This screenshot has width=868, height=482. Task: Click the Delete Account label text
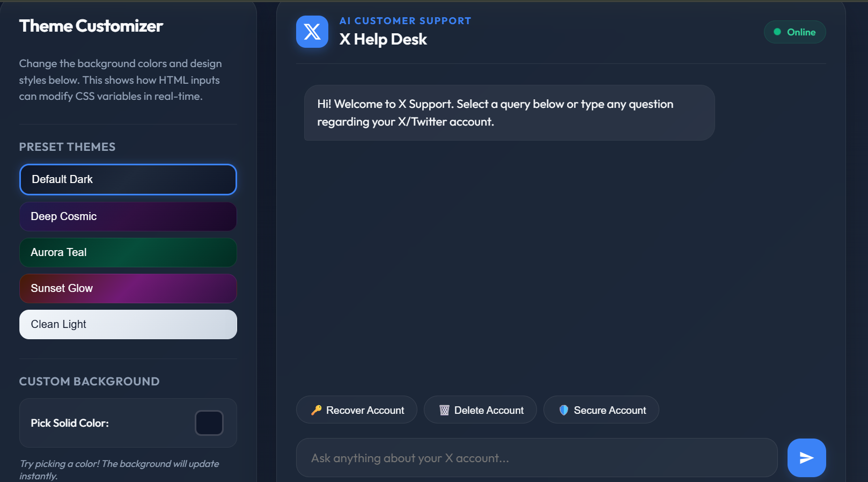pyautogui.click(x=489, y=410)
